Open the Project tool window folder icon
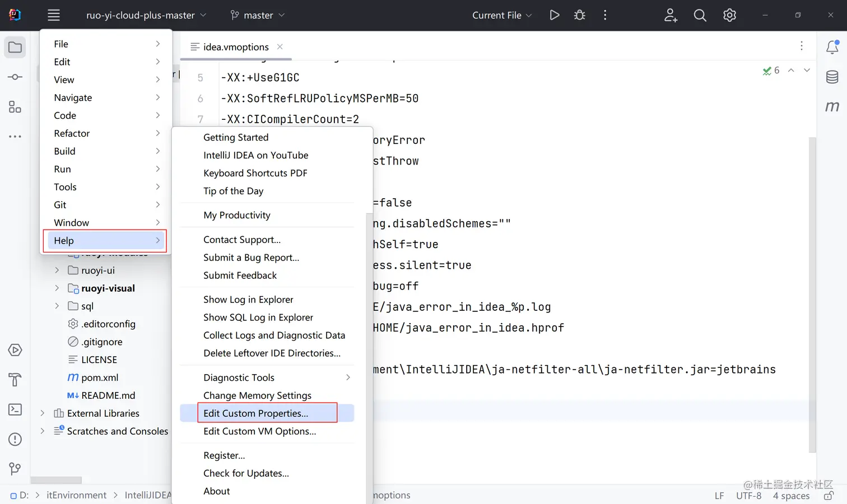 (x=15, y=48)
